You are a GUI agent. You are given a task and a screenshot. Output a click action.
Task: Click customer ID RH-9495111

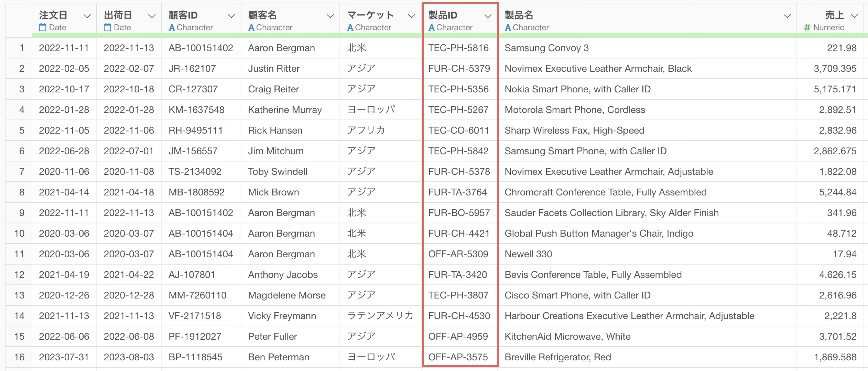click(196, 130)
